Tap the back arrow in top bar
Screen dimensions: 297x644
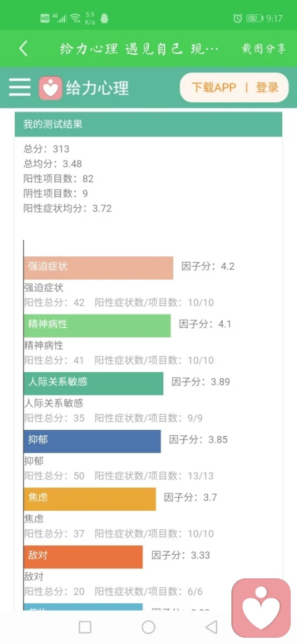[x=24, y=49]
